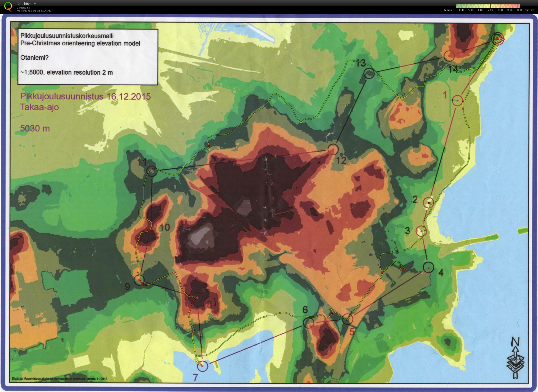Click control circle 5 on the map
Viewport: 538px width, 392px height.
(347, 319)
